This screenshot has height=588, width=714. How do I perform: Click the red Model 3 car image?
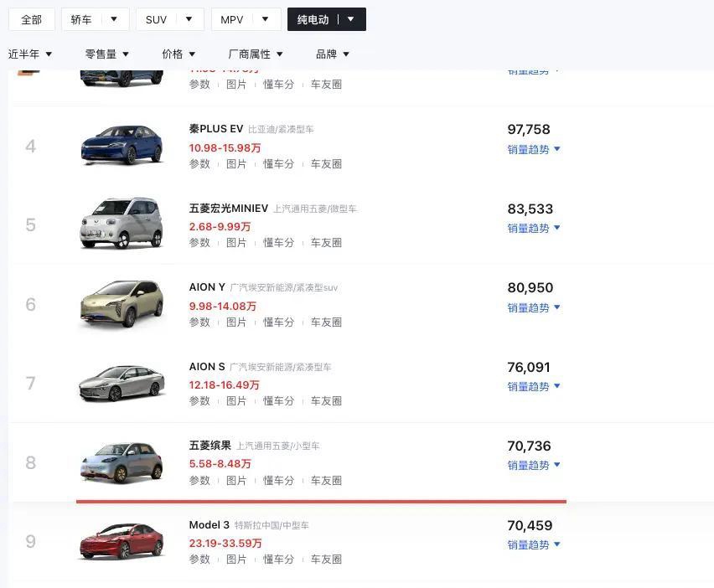122,540
